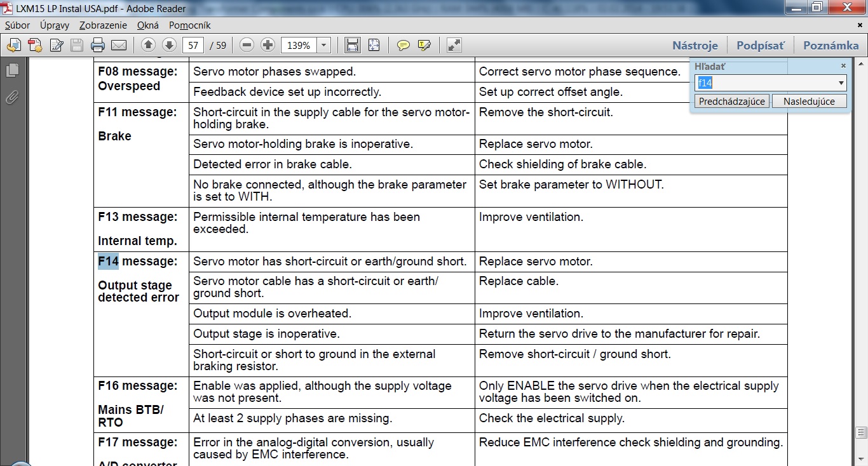Click the Print file icon
This screenshot has height=466, width=868.
98,45
